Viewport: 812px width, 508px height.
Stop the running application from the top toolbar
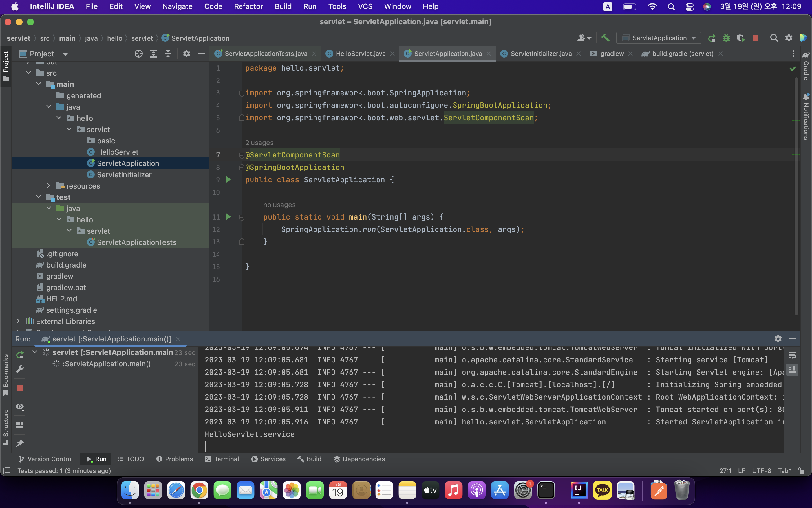click(756, 38)
